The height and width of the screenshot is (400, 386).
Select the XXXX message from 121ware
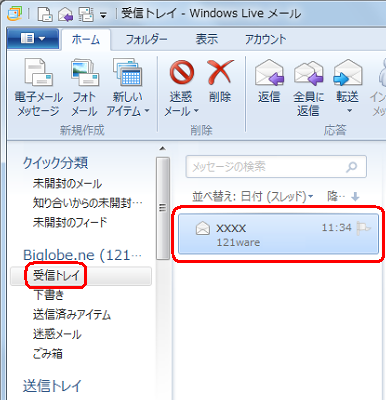pos(278,234)
